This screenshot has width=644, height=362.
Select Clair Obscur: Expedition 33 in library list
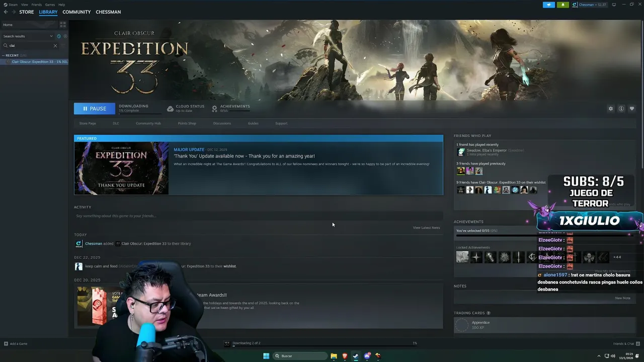35,62
